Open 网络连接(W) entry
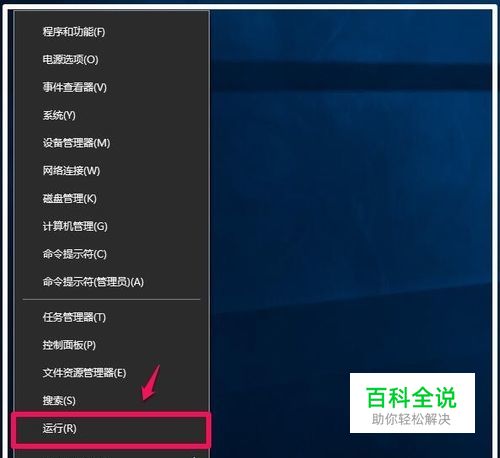 click(111, 171)
